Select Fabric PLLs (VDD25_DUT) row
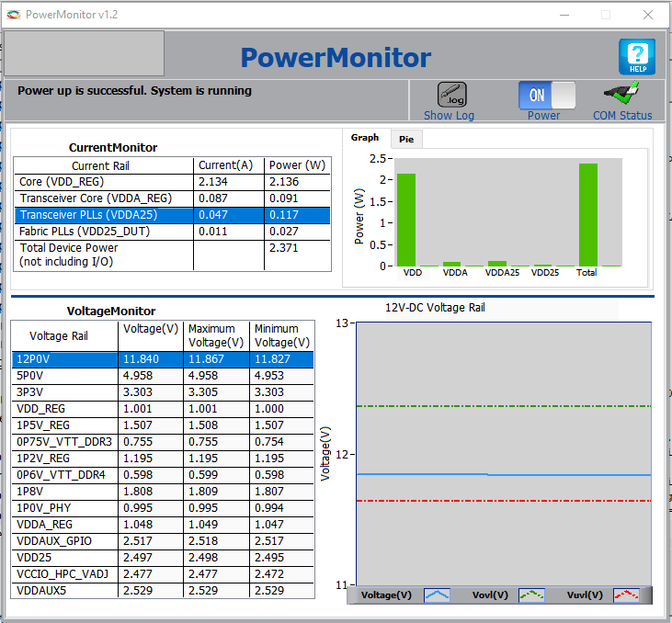Image resolution: width=672 pixels, height=623 pixels. point(101,232)
